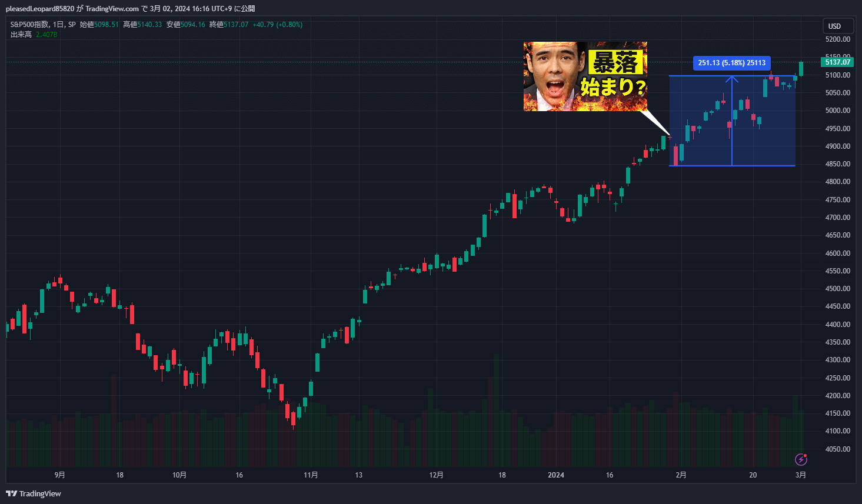Screen dimensions: 862x504
Task: Click the 5200.00 price axis label
Action: tap(837, 39)
